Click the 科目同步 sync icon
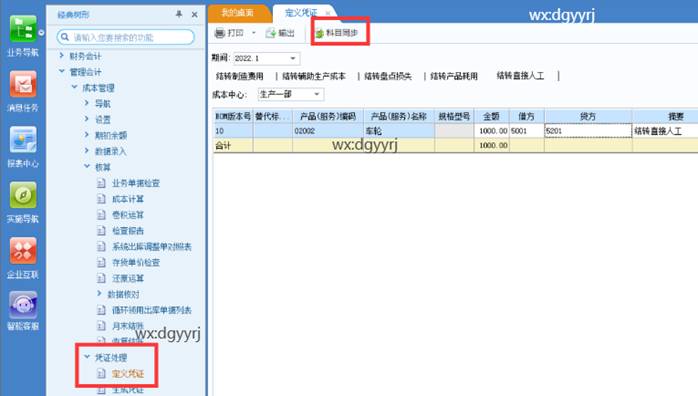The image size is (698, 396). click(319, 33)
